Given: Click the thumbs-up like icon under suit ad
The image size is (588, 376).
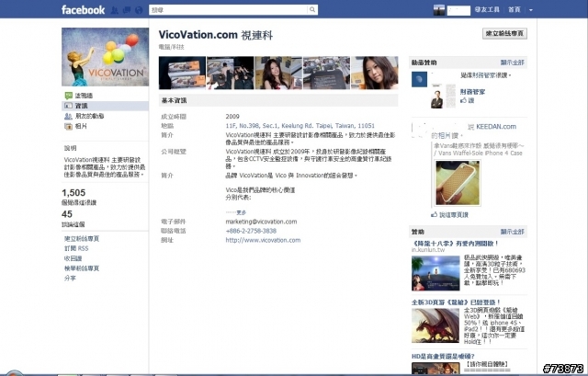Looking at the screenshot, I should pos(463,100).
